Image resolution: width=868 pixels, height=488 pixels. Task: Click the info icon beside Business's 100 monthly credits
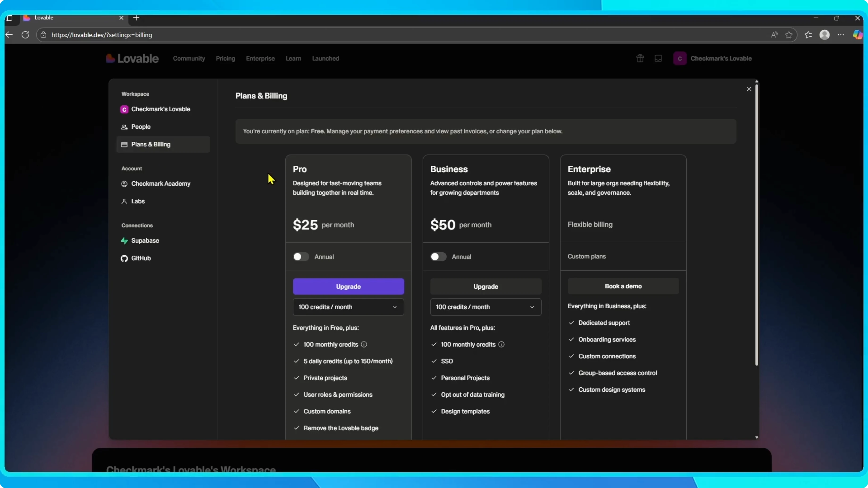pyautogui.click(x=501, y=344)
